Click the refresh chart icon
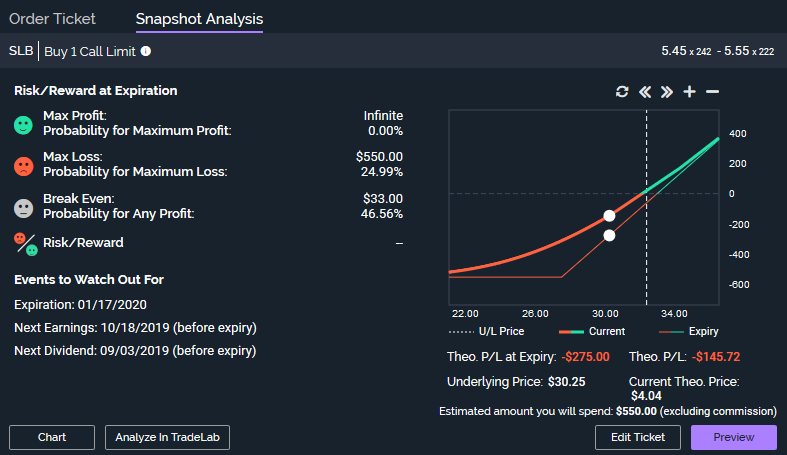Image resolution: width=787 pixels, height=455 pixels. click(x=622, y=92)
